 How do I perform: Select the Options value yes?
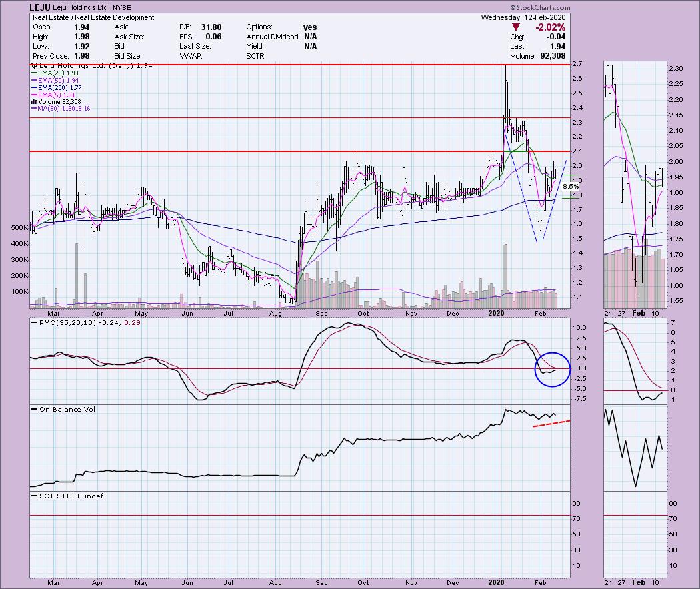(310, 27)
